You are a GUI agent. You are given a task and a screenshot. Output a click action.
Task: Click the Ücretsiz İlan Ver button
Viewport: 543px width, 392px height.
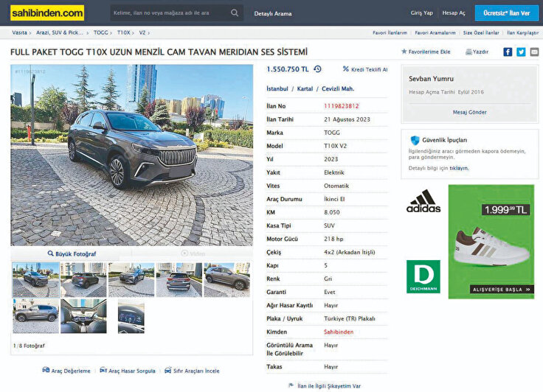click(507, 13)
